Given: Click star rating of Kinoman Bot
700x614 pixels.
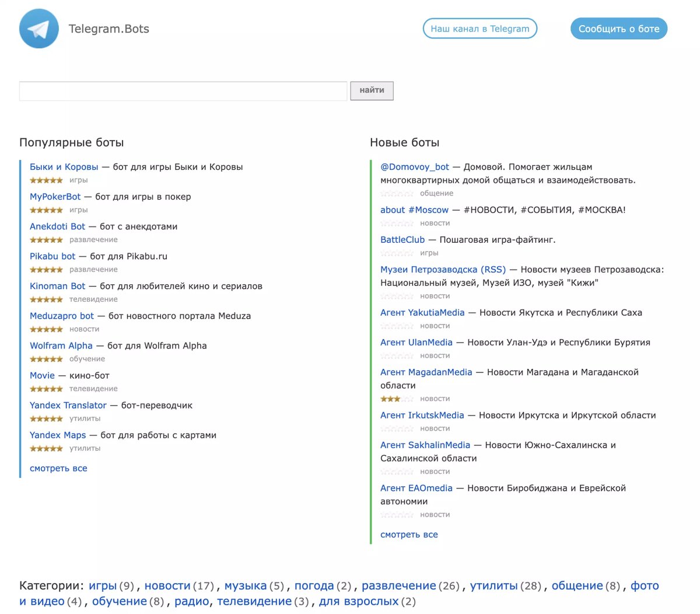Looking at the screenshot, I should pos(46,299).
